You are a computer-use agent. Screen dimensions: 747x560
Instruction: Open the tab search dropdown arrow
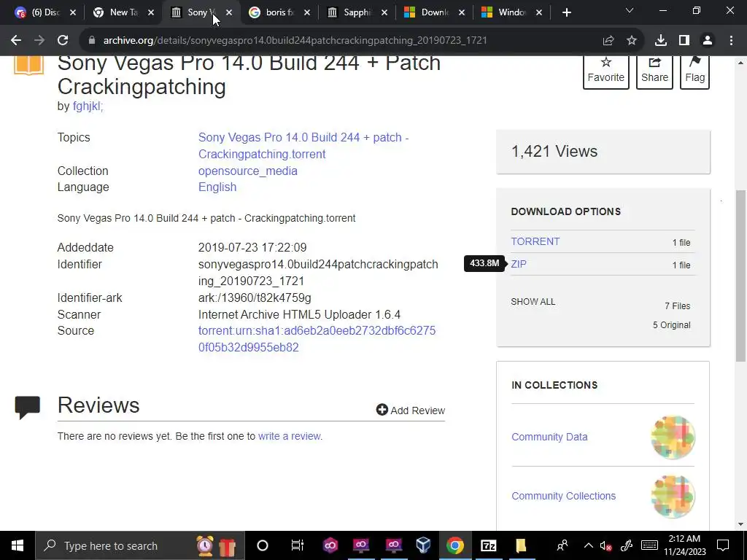[630, 10]
